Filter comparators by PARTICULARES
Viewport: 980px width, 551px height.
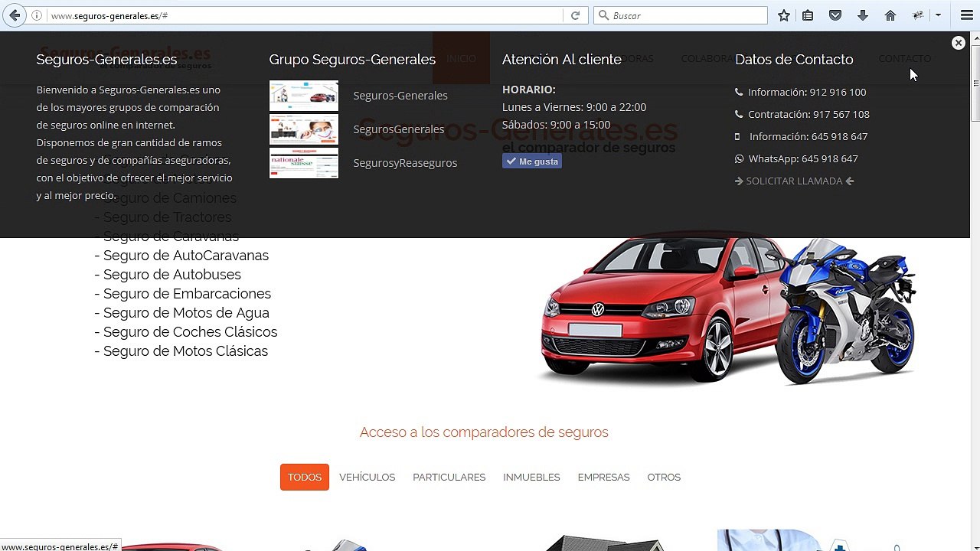point(449,477)
